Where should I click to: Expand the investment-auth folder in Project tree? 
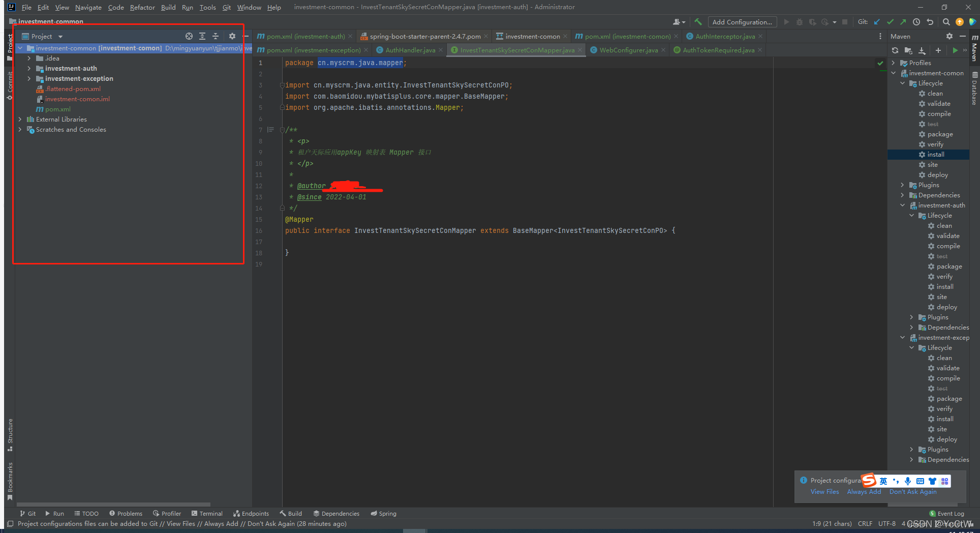pyautogui.click(x=29, y=68)
